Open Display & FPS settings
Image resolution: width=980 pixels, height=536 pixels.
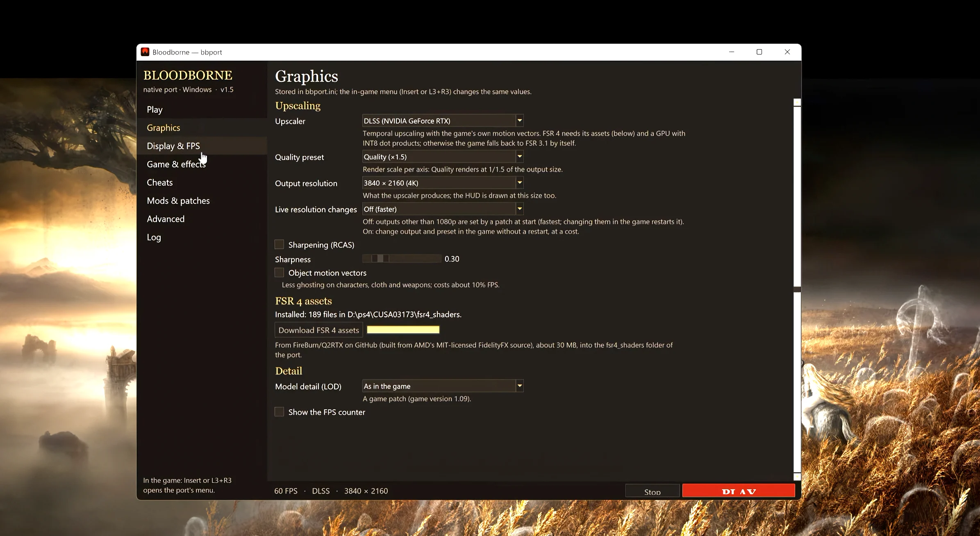pos(202,146)
